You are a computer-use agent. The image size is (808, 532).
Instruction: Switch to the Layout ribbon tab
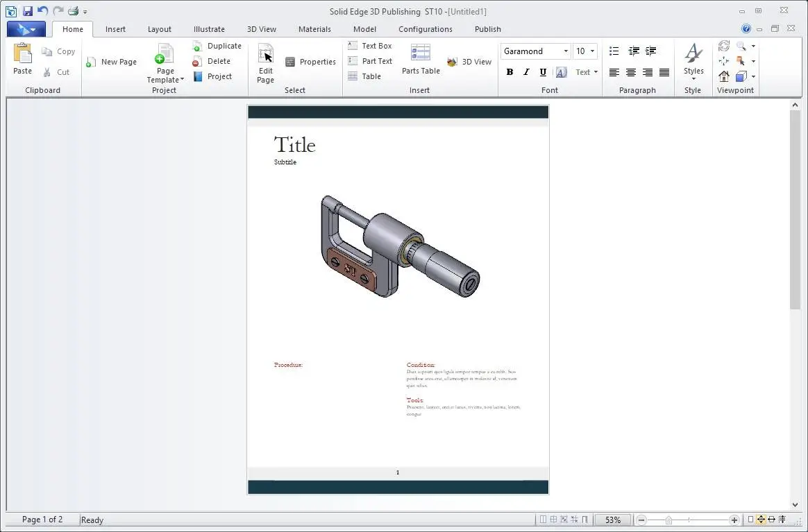click(x=159, y=29)
